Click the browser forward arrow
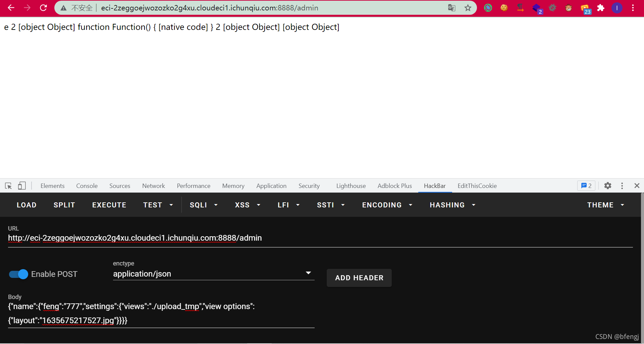644x344 pixels. coord(27,8)
